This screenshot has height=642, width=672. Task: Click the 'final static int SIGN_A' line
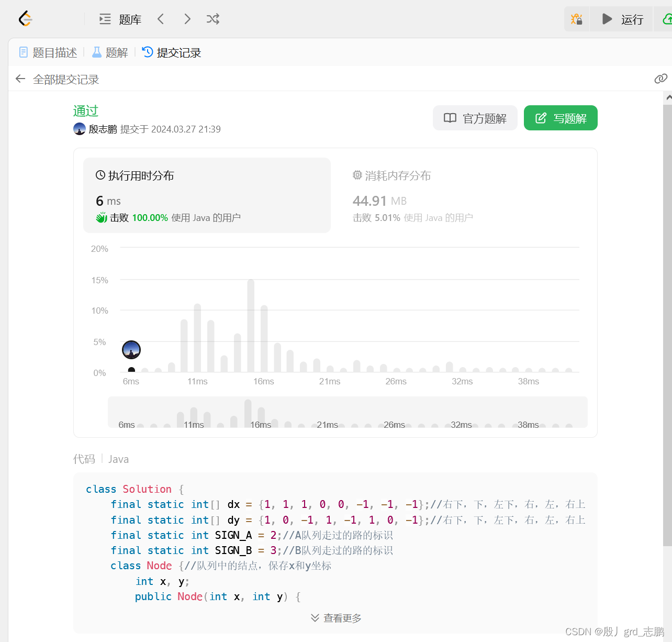click(x=252, y=535)
